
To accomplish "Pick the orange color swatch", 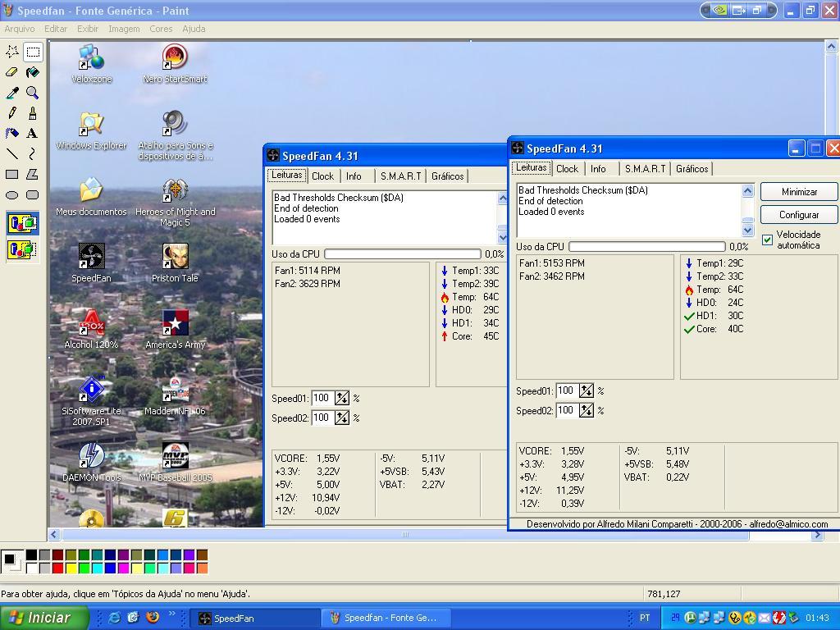I will (203, 568).
